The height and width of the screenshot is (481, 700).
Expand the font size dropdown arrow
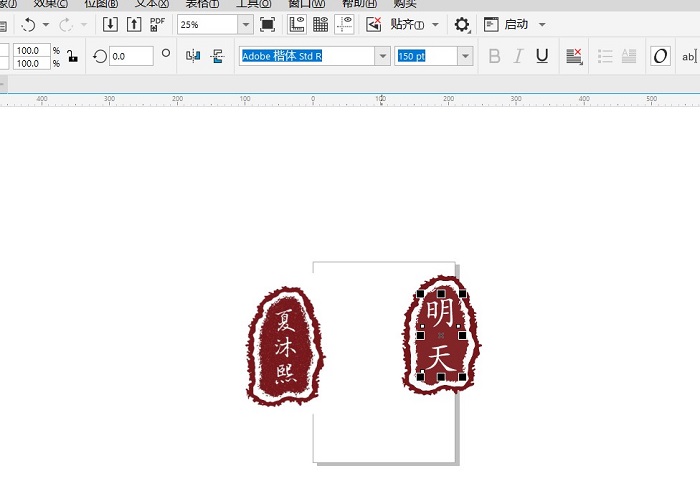[465, 56]
